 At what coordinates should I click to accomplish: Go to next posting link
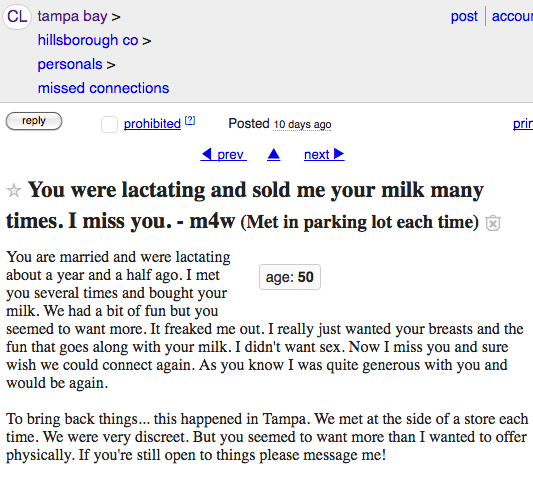[316, 155]
